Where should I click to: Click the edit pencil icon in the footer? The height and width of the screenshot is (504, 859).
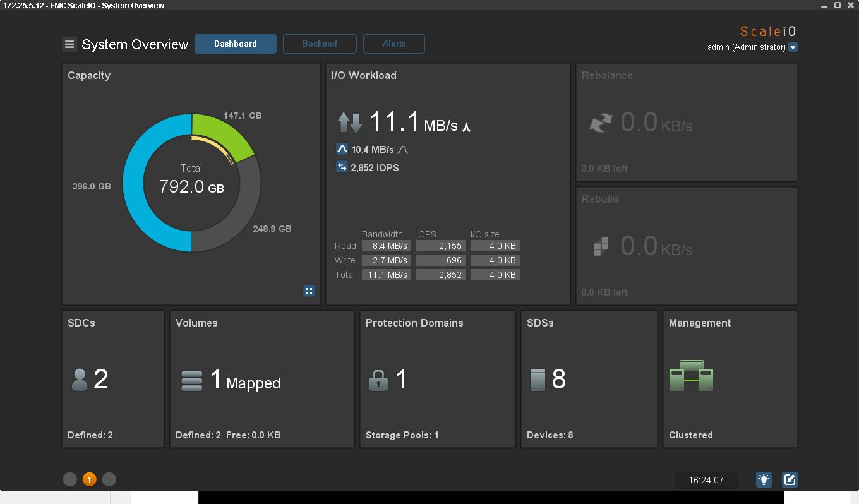click(790, 480)
